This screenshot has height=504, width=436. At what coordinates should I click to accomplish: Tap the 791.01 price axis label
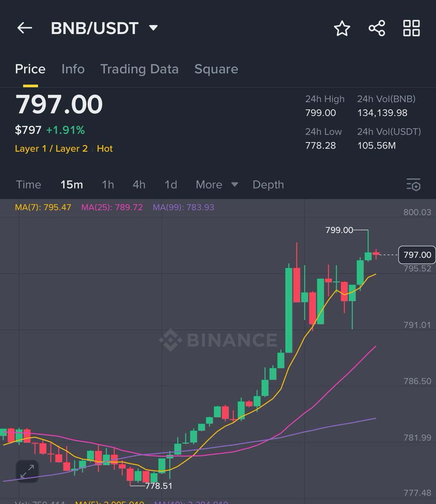point(417,325)
